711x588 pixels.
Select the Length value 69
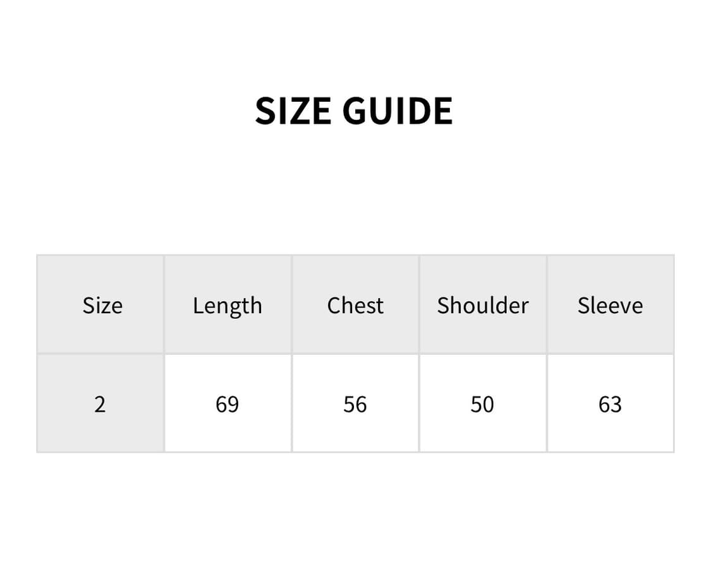pyautogui.click(x=228, y=404)
